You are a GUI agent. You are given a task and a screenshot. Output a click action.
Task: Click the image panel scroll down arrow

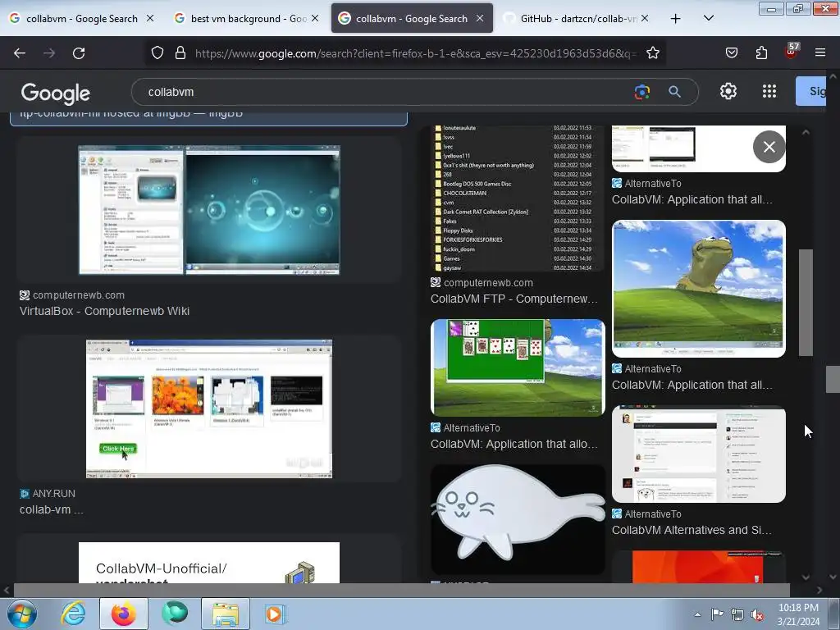806,577
